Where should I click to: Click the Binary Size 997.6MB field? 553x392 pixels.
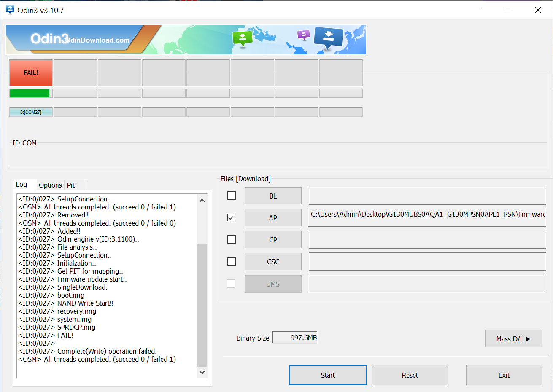click(x=295, y=338)
